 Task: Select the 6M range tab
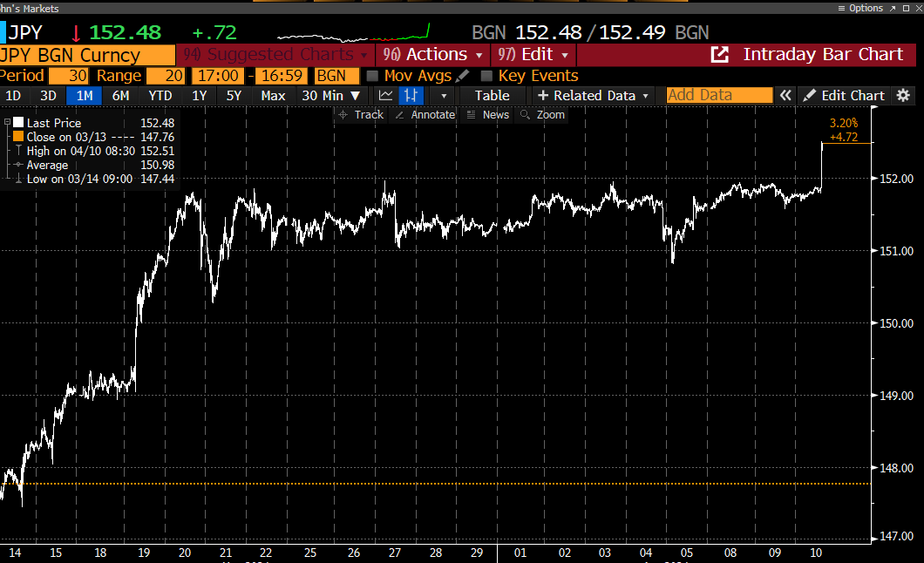[120, 95]
